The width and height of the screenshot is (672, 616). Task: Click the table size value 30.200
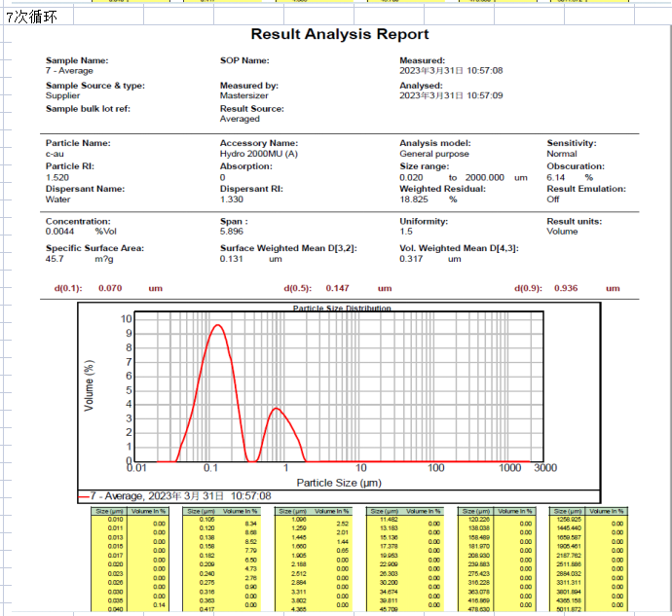point(389,583)
